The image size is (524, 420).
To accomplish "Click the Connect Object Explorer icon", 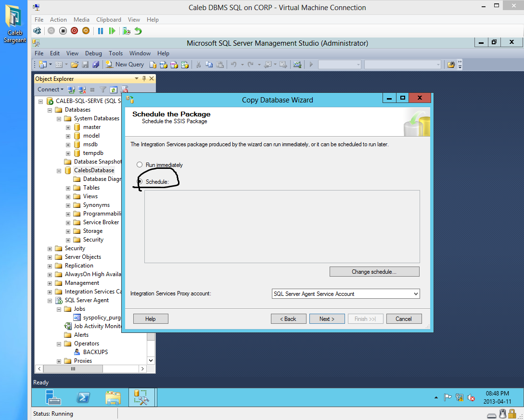I will (71, 89).
